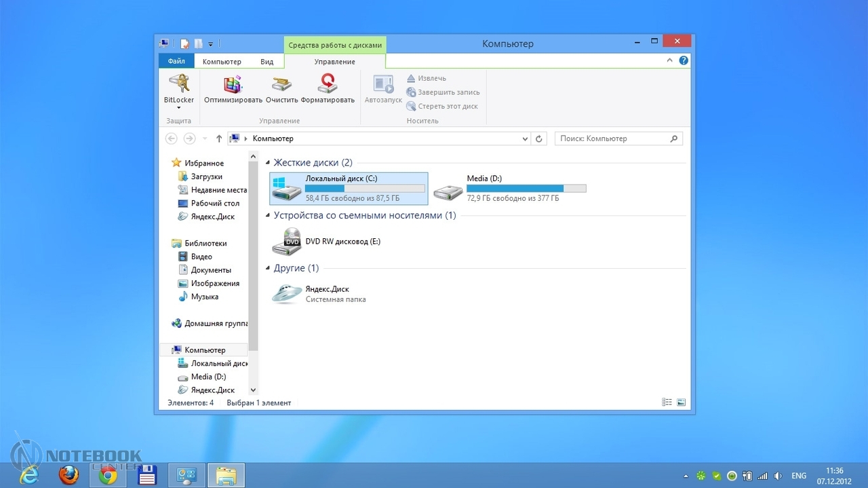868x488 pixels.
Task: Collapse the ribbon with the arrow
Action: (x=670, y=60)
